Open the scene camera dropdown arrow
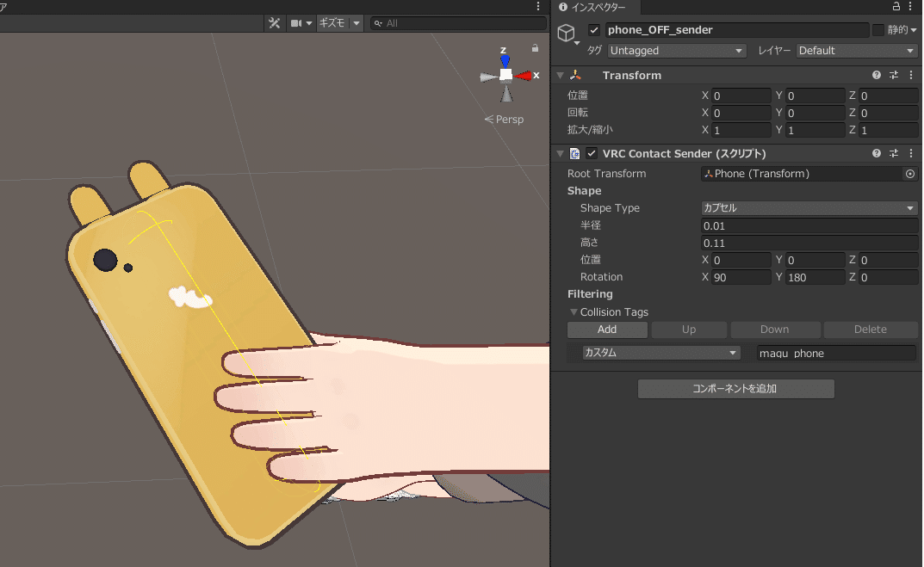Image resolution: width=924 pixels, height=567 pixels. [x=309, y=23]
